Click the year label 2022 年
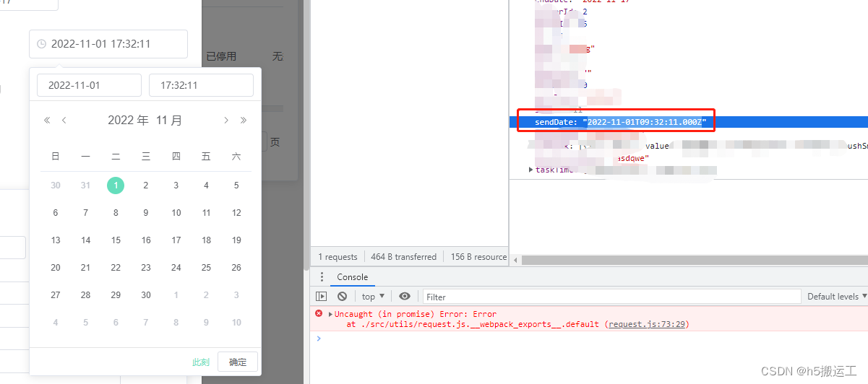Screen dimensions: 868x384 [x=129, y=121]
